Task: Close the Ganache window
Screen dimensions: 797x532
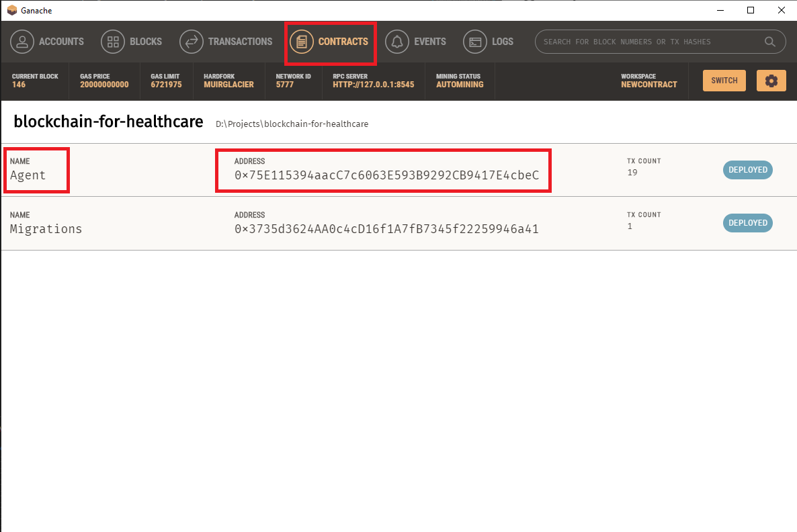Action: [x=782, y=10]
